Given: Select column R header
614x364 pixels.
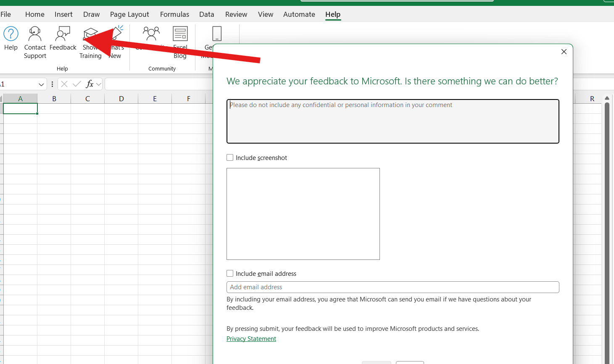Looking at the screenshot, I should pos(592,99).
